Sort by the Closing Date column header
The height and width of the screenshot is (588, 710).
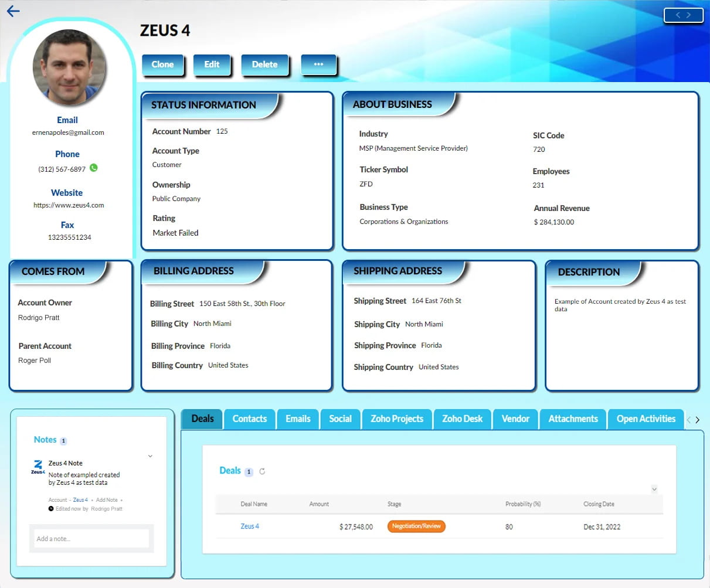tap(599, 504)
